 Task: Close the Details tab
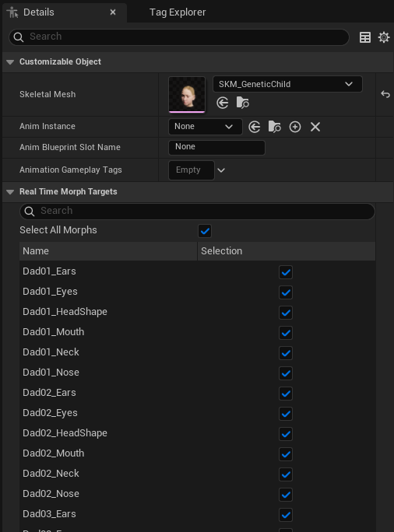click(x=113, y=12)
